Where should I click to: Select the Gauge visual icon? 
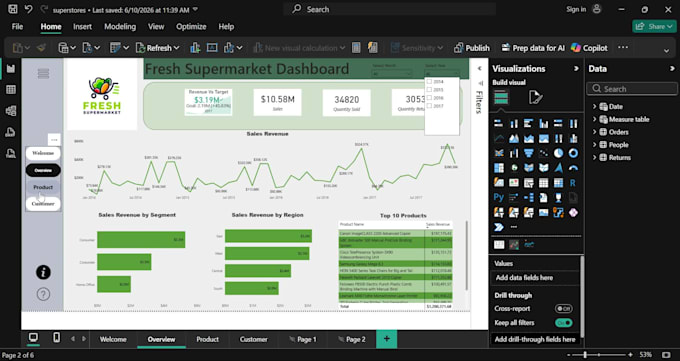[x=573, y=168]
